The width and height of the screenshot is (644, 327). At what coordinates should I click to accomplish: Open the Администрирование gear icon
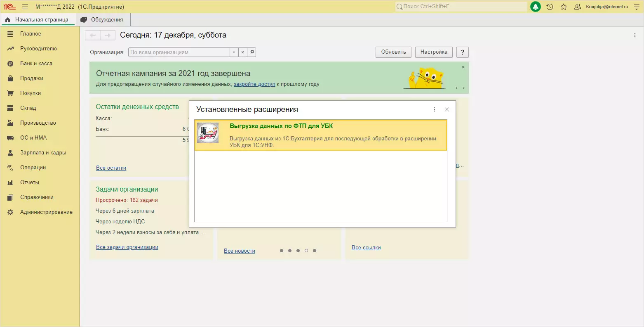click(11, 212)
